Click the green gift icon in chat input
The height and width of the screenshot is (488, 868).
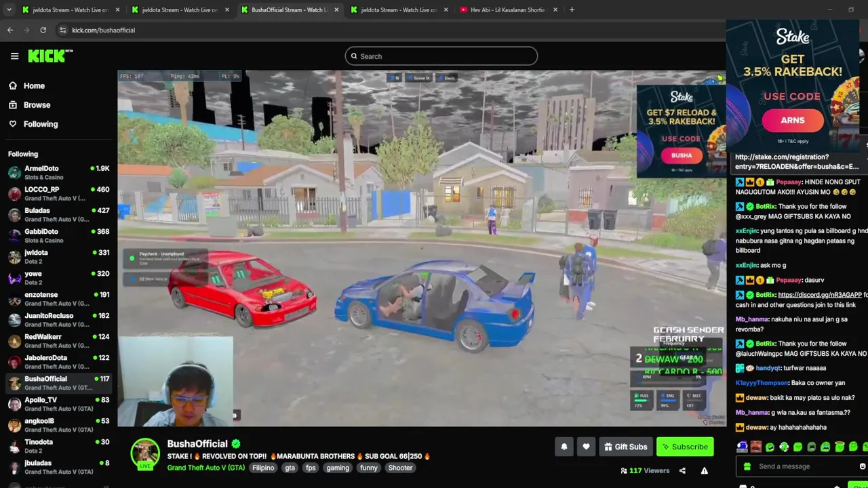747,466
